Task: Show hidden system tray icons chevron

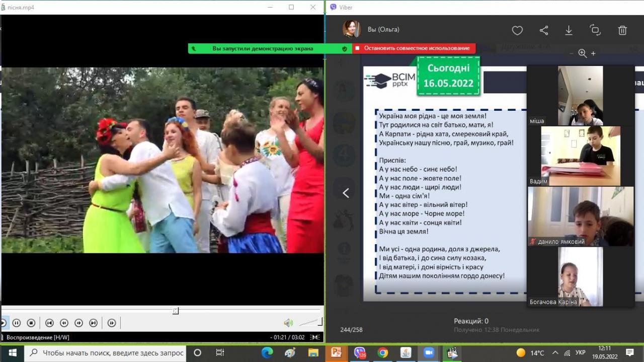Action: point(555,352)
